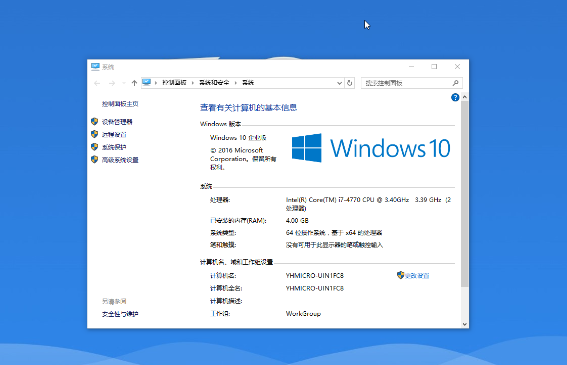The width and height of the screenshot is (567, 365).
Task: Open the address bar history dropdown
Action: click(x=339, y=83)
